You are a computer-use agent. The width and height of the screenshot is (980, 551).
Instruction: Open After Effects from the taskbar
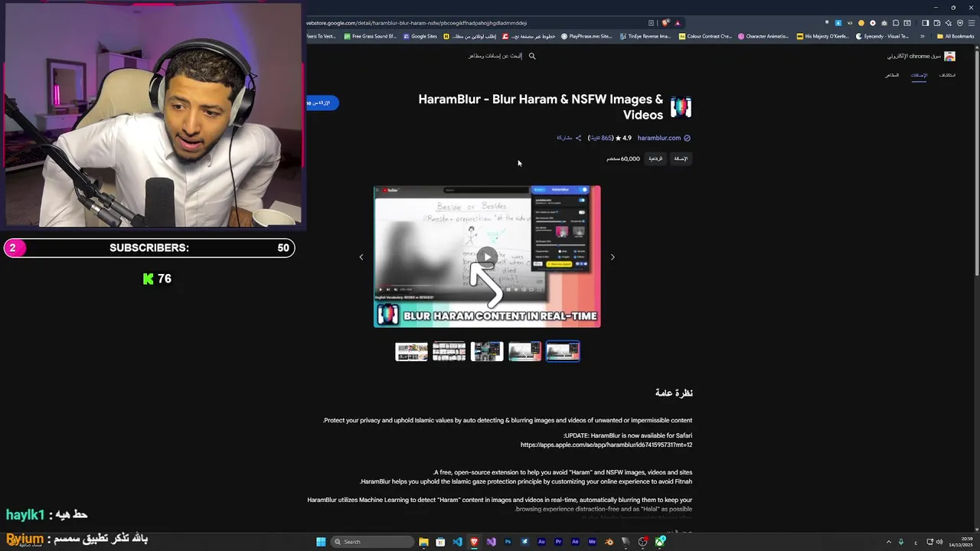point(575,542)
